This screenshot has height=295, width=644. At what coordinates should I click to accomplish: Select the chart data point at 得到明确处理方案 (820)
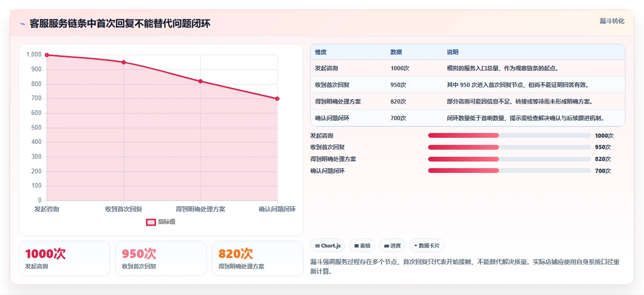200,81
